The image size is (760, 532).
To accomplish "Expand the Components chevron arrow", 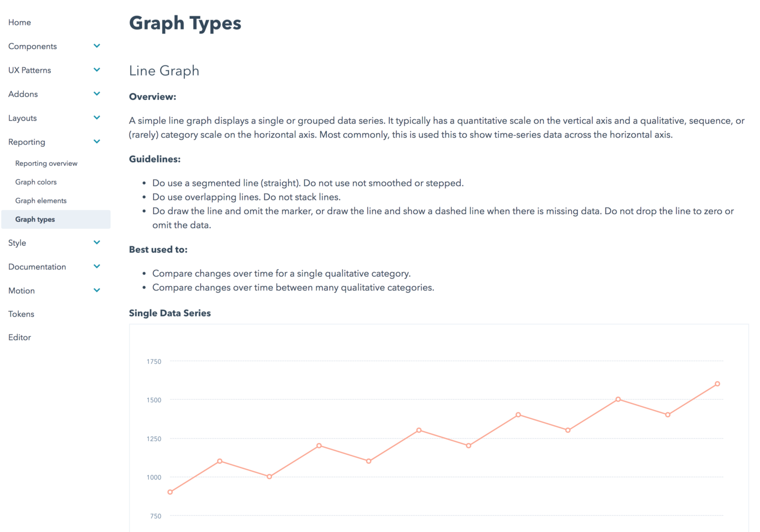I will [97, 46].
